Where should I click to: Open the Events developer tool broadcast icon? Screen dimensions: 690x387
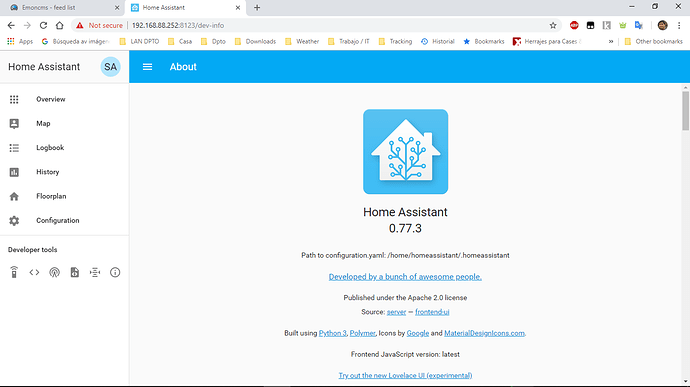[55, 273]
